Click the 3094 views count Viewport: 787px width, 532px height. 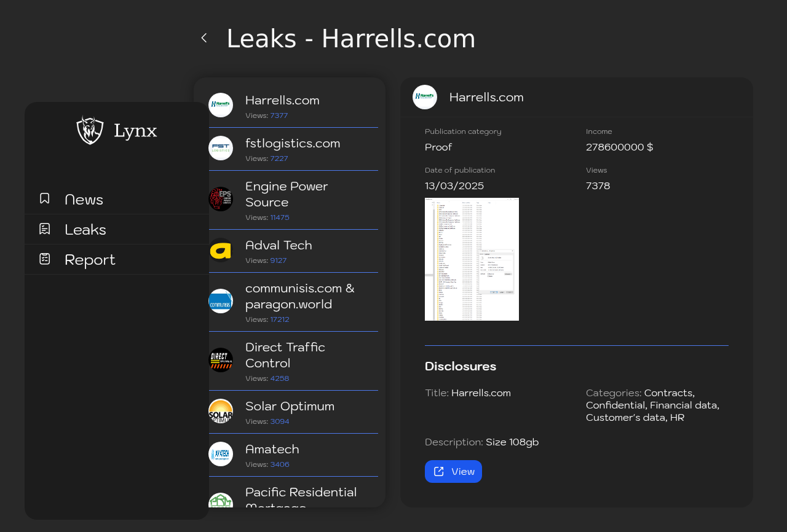tap(280, 421)
